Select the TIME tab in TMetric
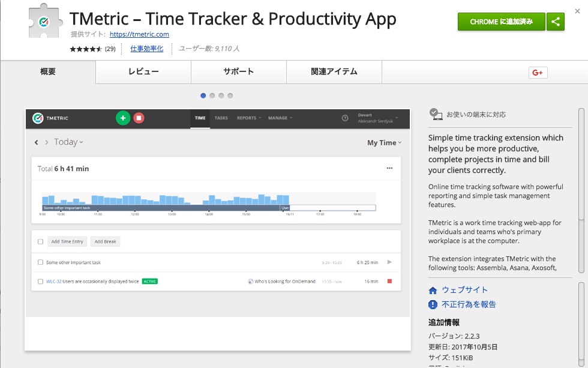Screen dimensions: 588x368 200,118
